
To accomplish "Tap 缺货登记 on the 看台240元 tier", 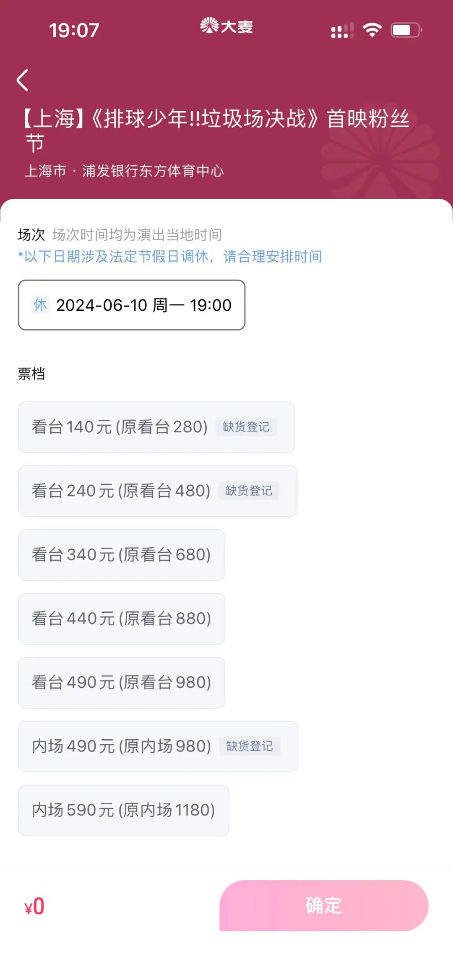I will pos(249,491).
